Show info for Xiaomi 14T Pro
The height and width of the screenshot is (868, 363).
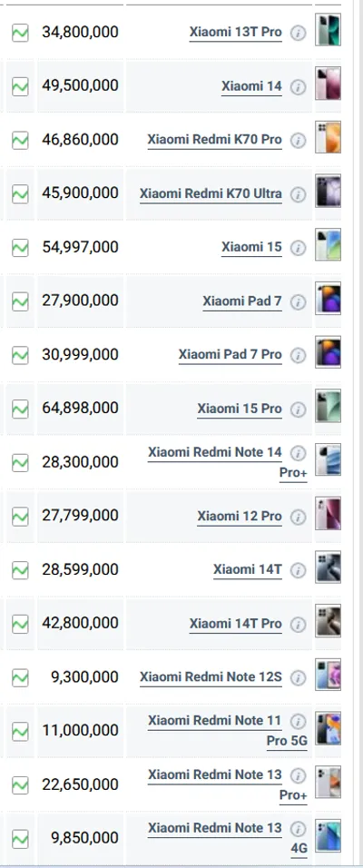[298, 625]
